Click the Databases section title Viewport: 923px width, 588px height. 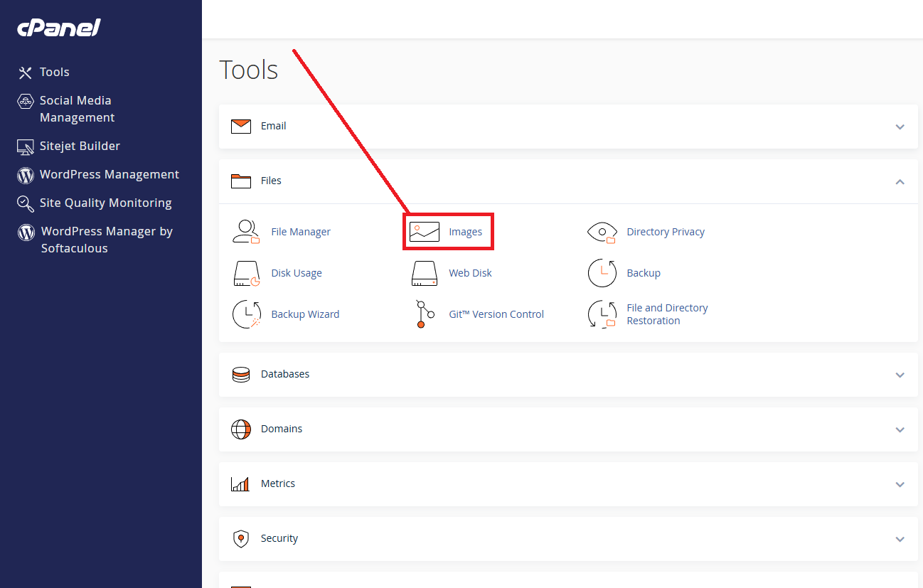285,374
